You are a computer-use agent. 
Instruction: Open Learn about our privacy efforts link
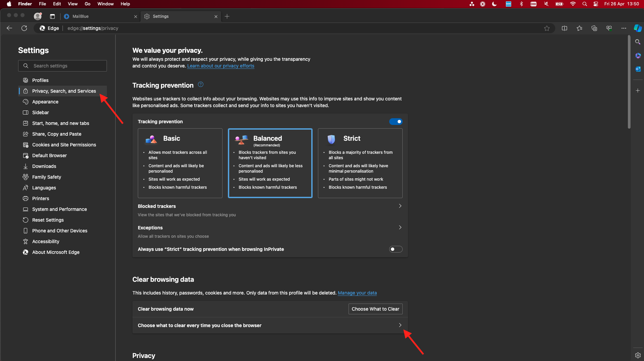click(x=220, y=66)
